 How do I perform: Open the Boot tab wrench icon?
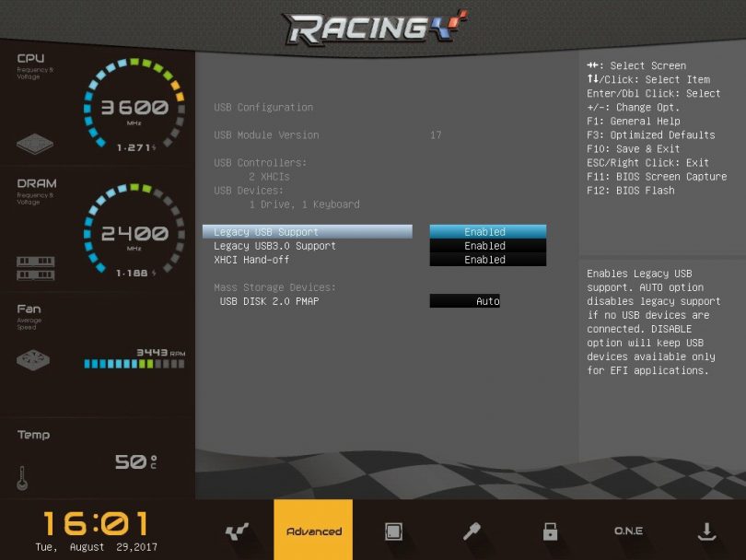472,531
